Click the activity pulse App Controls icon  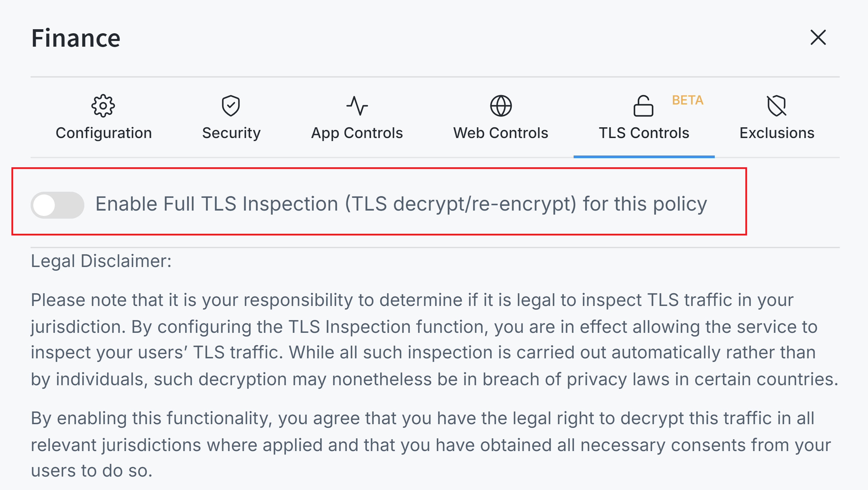357,106
